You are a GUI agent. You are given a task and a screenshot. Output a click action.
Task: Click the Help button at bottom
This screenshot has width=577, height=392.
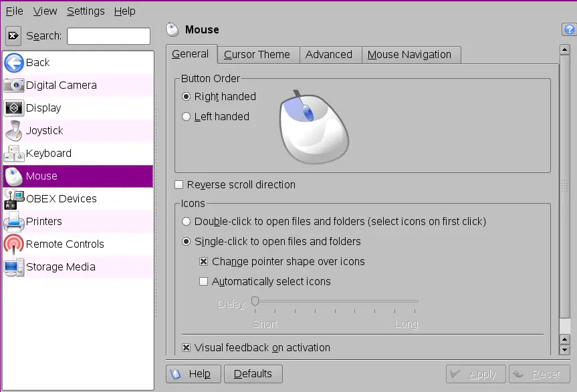click(193, 374)
